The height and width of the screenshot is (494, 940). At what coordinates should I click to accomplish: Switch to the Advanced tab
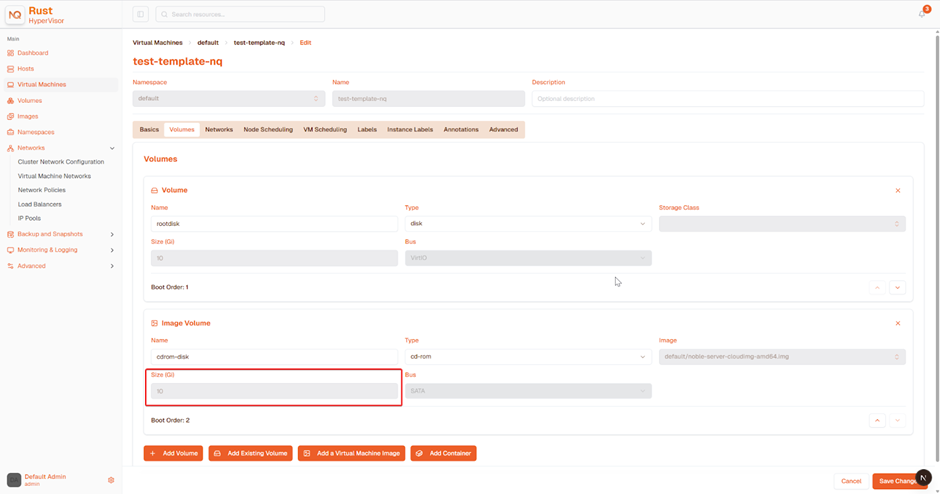(504, 129)
